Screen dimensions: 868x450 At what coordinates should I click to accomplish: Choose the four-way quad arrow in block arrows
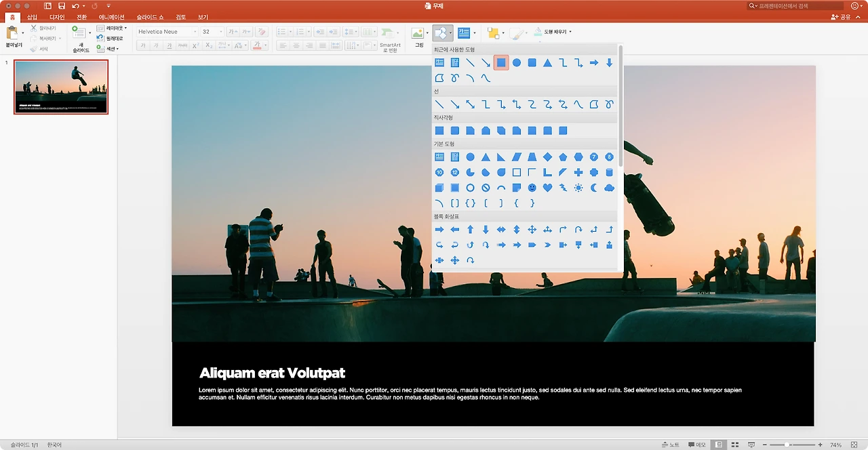coord(532,230)
